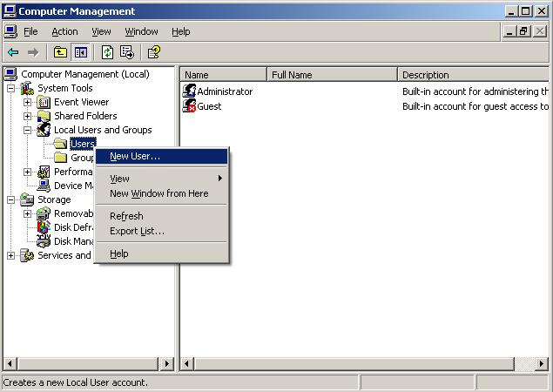
Task: Click the Up one level toolbar icon
Action: pos(60,52)
